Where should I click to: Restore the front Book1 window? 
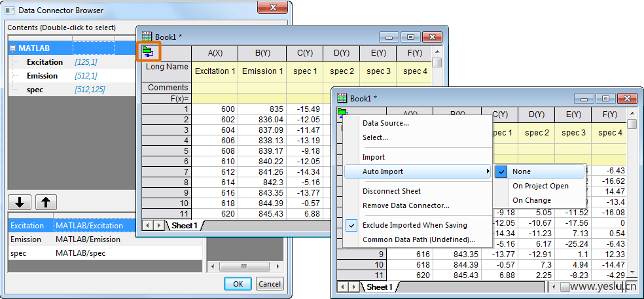tap(605, 98)
